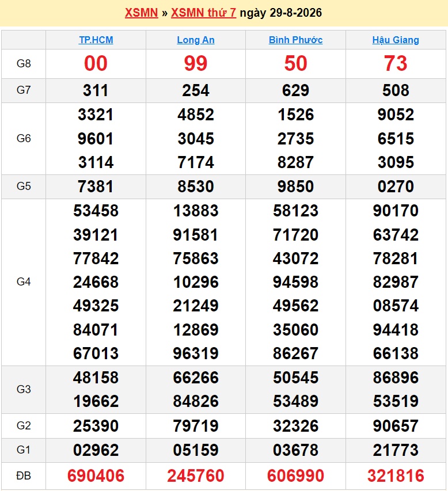
Task: Click G6 number 8287
Action: (295, 162)
